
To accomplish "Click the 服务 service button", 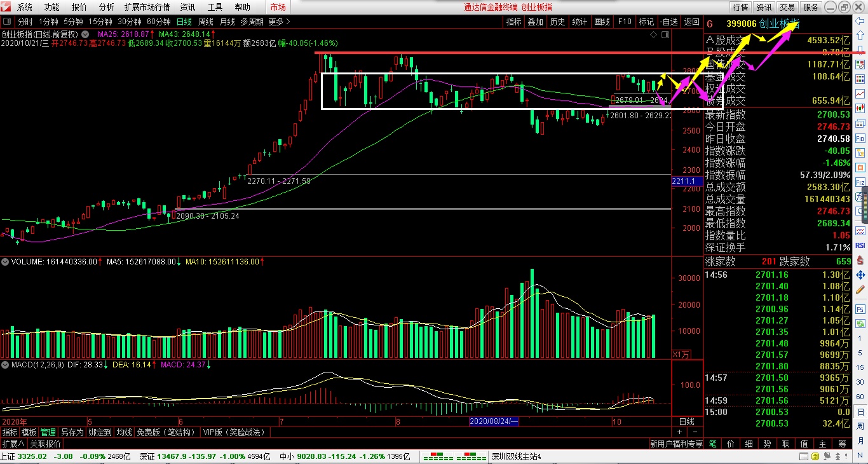I will point(811,7).
